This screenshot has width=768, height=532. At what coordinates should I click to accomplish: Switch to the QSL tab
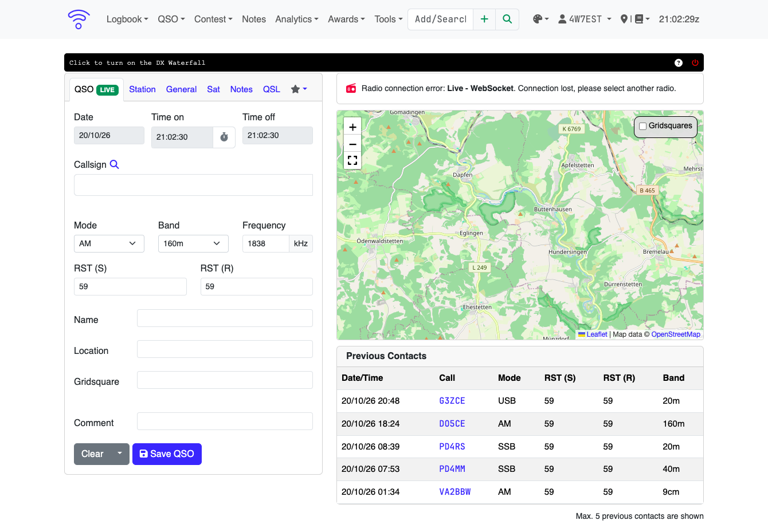point(272,89)
